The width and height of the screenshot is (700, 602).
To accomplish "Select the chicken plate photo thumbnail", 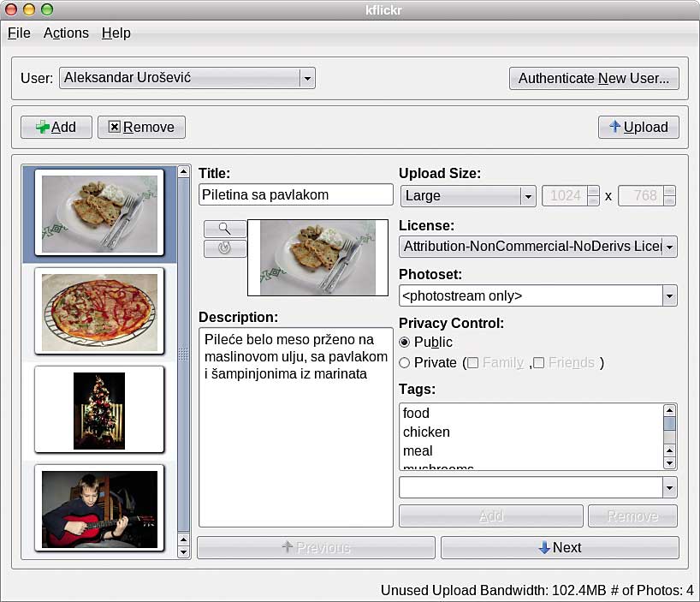I will coord(99,213).
